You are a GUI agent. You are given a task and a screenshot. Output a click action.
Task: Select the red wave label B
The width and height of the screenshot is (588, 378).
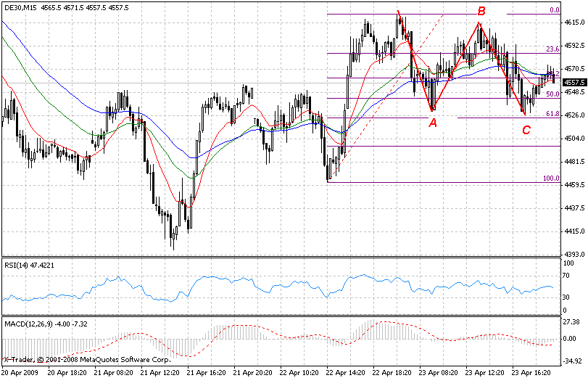[x=481, y=12]
